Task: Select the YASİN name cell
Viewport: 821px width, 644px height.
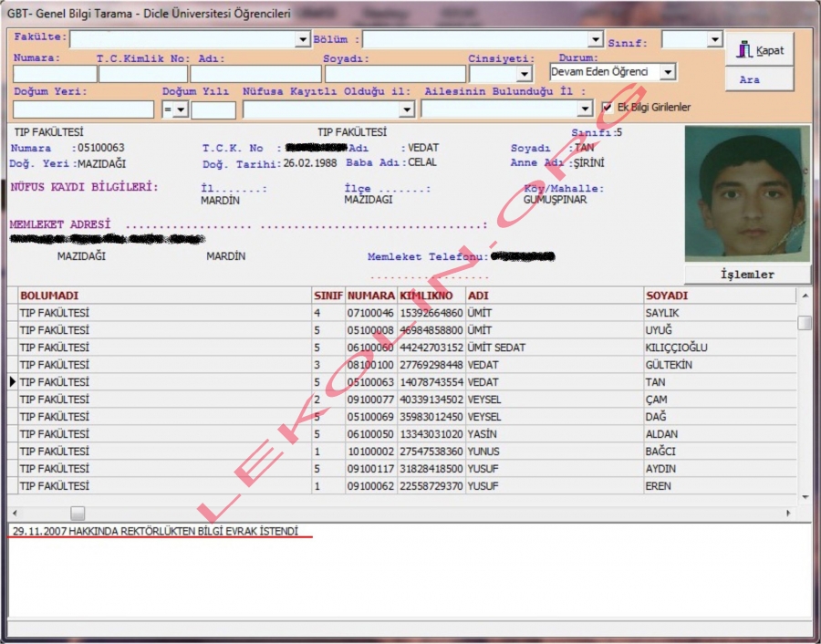Action: [555, 434]
